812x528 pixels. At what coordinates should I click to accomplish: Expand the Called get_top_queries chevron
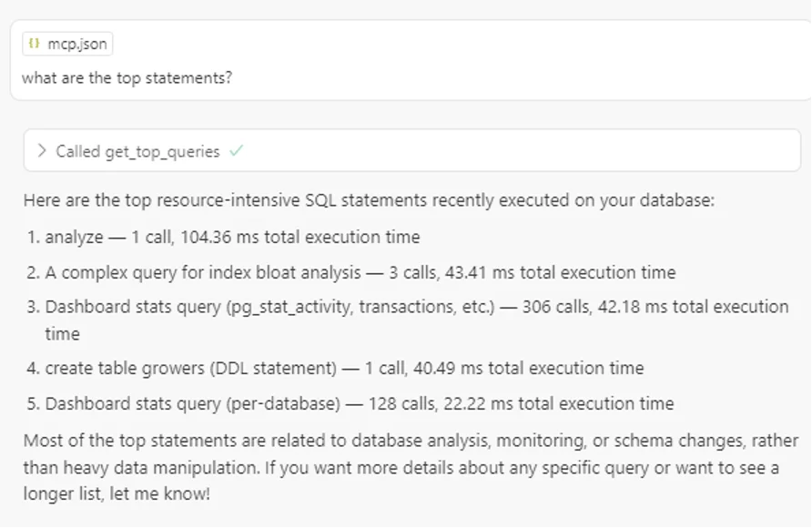tap(42, 151)
